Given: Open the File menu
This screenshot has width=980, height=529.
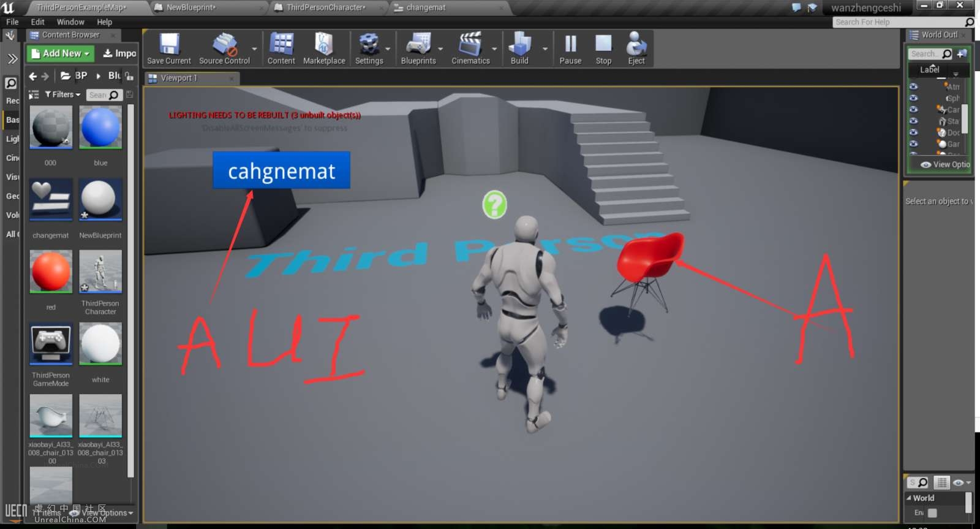Looking at the screenshot, I should 12,22.
